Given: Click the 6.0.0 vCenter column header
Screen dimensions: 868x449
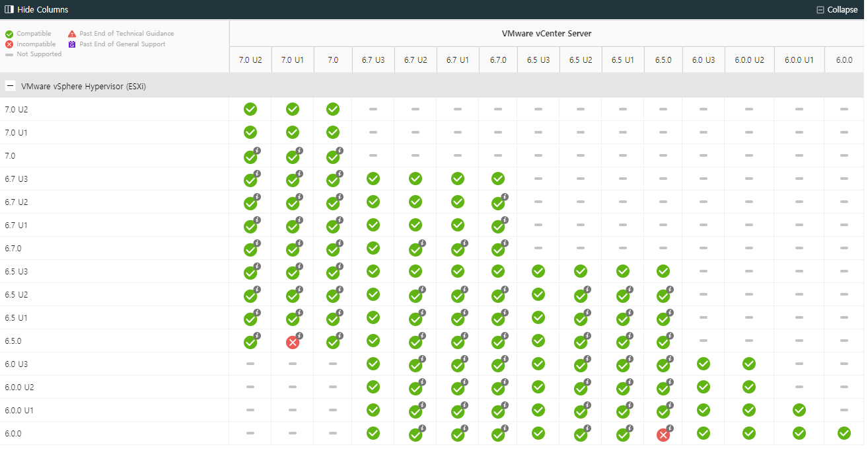Looking at the screenshot, I should (844, 60).
